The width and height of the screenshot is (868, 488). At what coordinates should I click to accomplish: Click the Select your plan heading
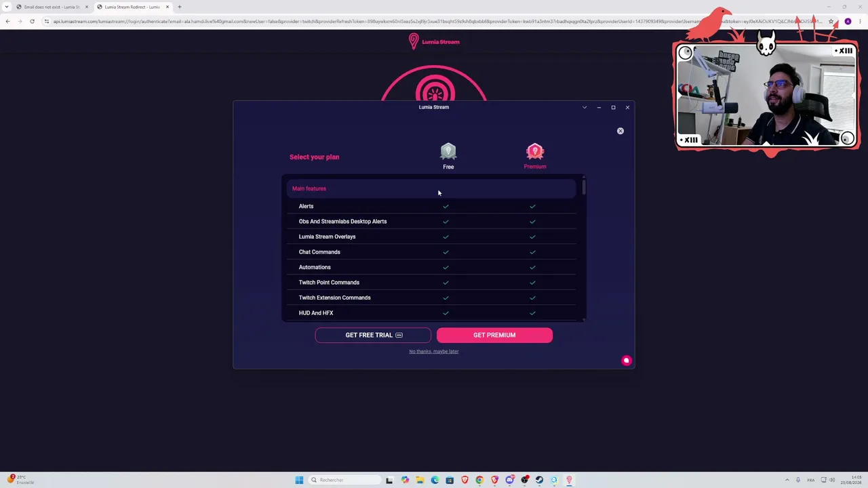click(x=314, y=157)
